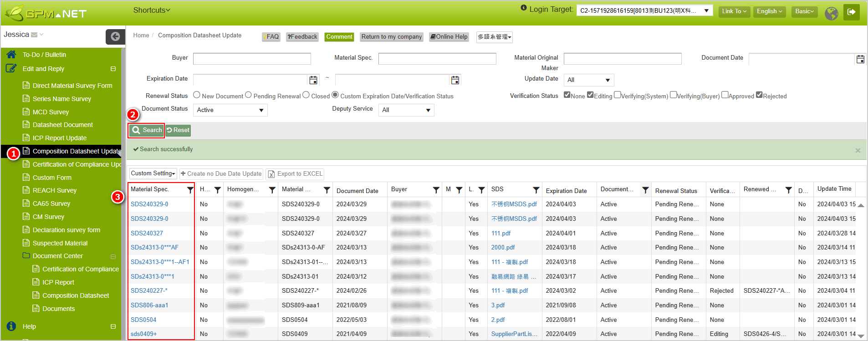Click the home icon beside To-Do / Bulletin
The width and height of the screenshot is (868, 341).
[x=11, y=55]
